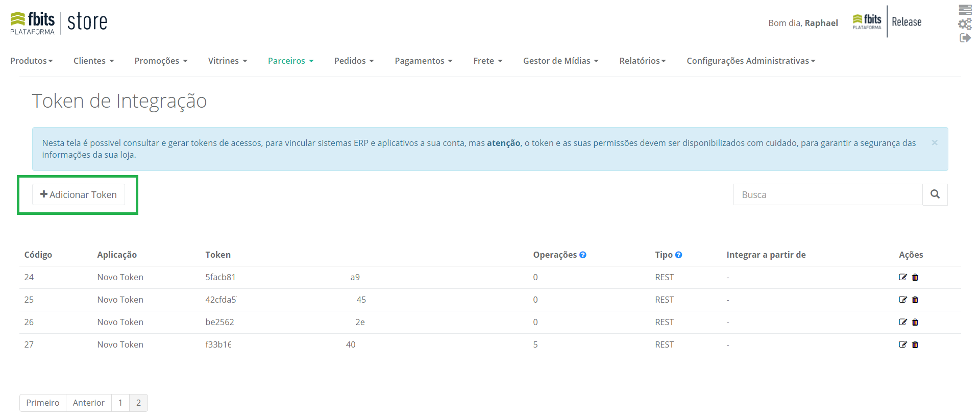Edit the token with código 24
This screenshot has height=420, width=980.
(902, 277)
